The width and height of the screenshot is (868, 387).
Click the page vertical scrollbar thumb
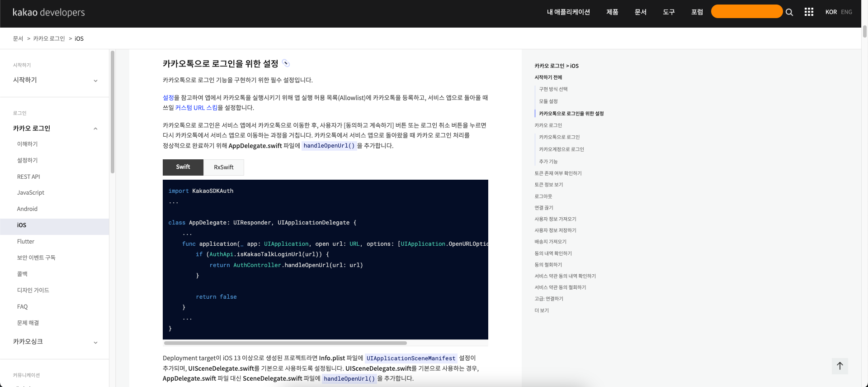point(865,32)
